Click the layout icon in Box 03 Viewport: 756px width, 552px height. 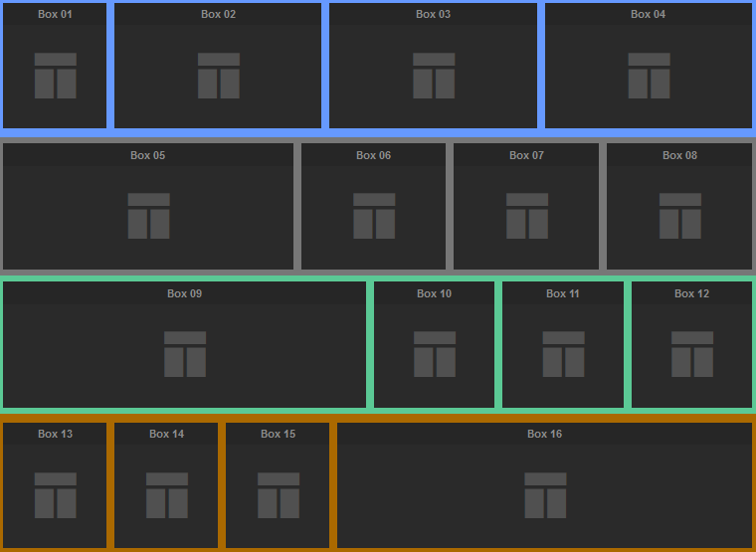(434, 76)
